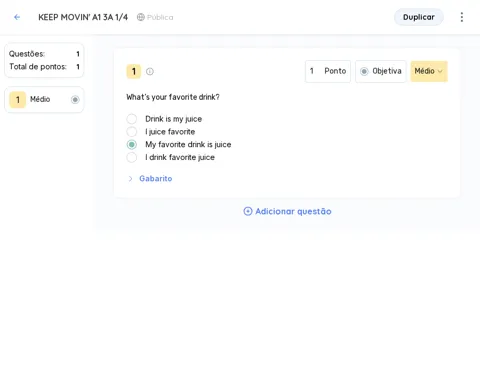Click the 'Ponto' label in the points box
480x384 pixels.
[x=335, y=71]
